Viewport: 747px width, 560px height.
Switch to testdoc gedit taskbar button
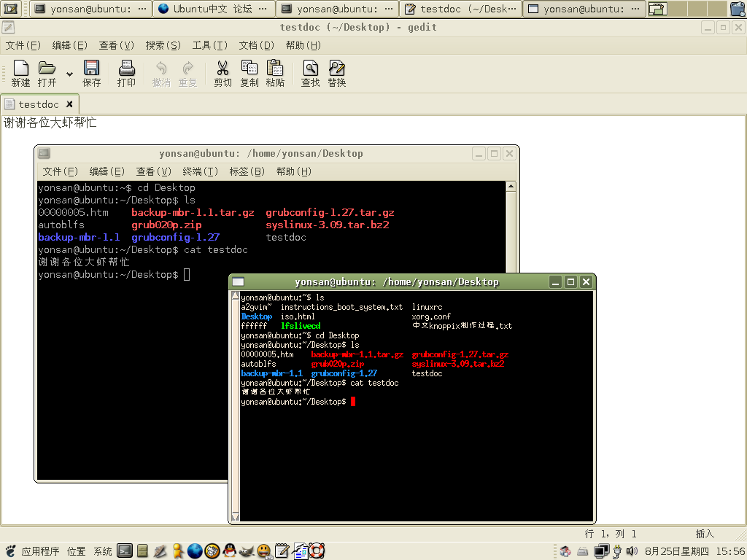pyautogui.click(x=461, y=9)
